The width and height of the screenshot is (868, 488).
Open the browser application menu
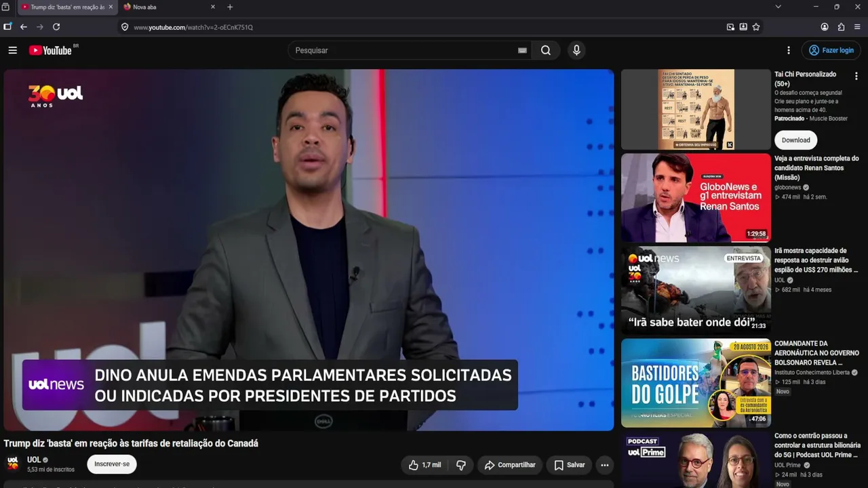click(x=857, y=27)
